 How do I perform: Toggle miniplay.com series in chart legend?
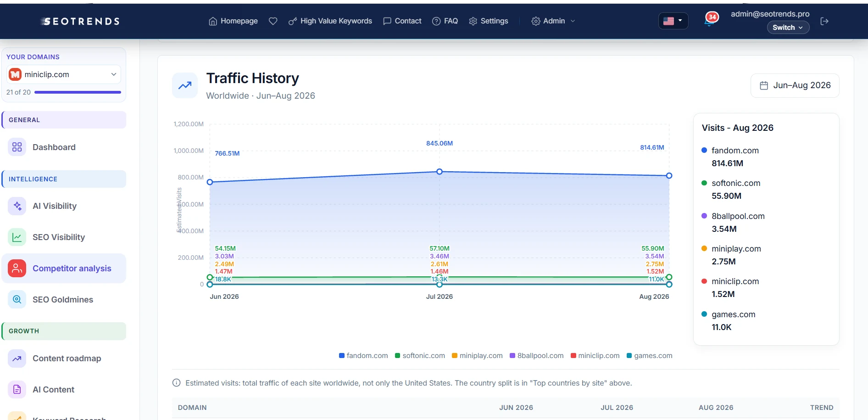(x=477, y=356)
